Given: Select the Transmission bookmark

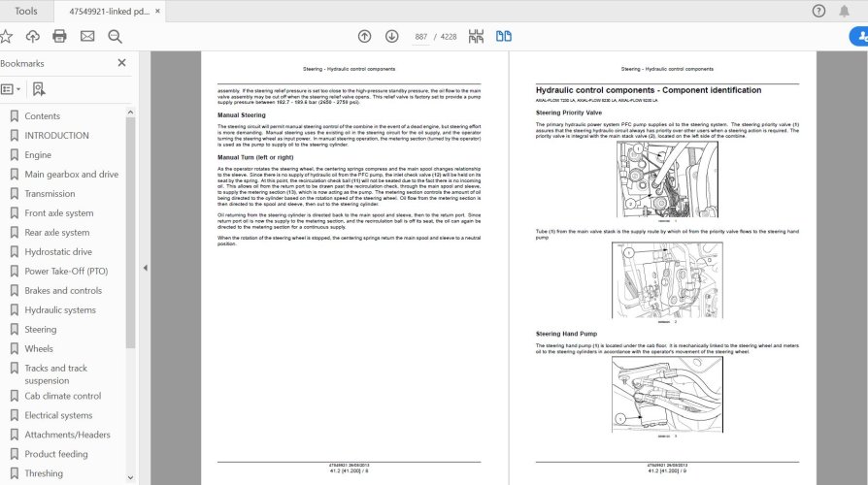Looking at the screenshot, I should coord(50,194).
